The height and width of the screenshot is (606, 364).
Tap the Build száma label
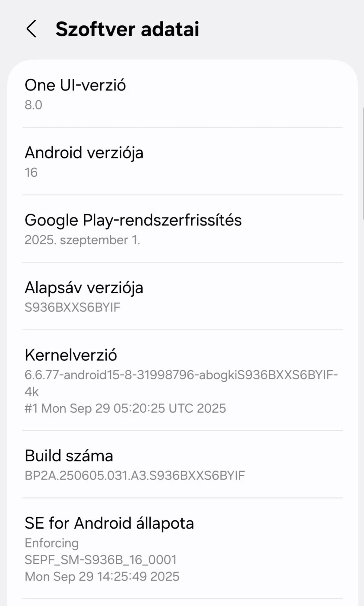69,456
